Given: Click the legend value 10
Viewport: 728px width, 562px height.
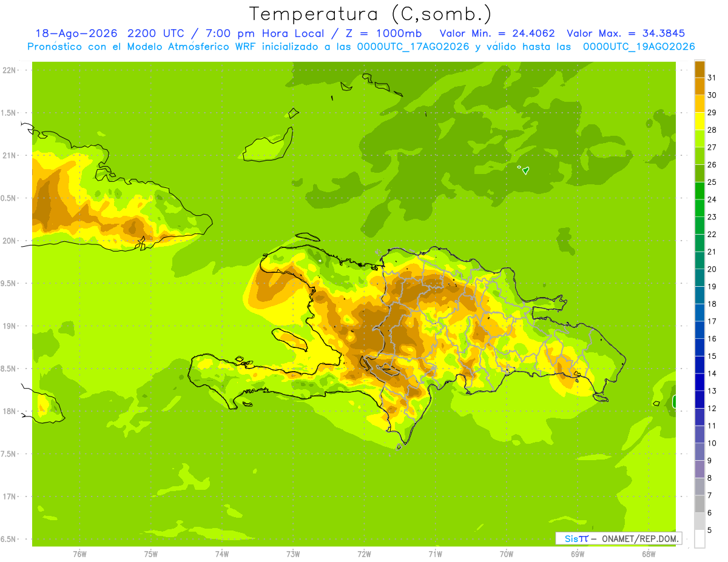Looking at the screenshot, I should 712,443.
